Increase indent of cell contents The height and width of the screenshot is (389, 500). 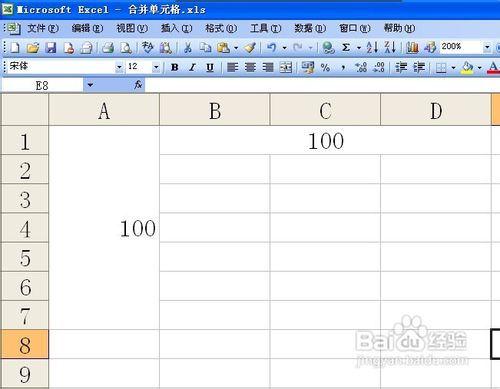tap(419, 67)
